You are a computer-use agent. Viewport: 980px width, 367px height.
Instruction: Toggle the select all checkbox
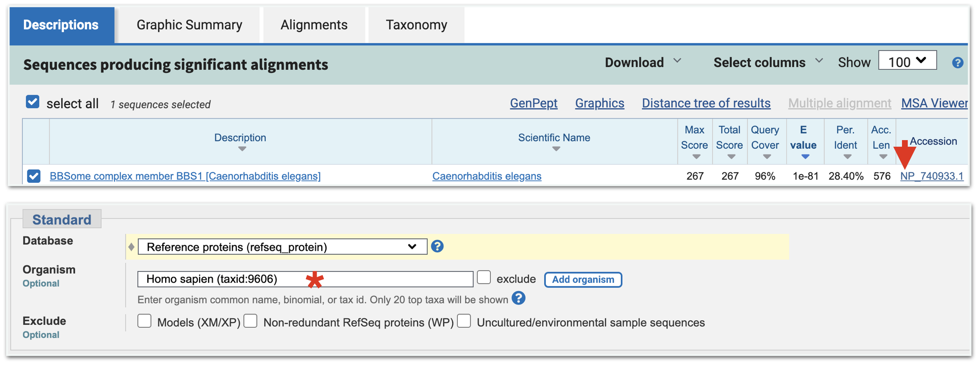coord(33,102)
